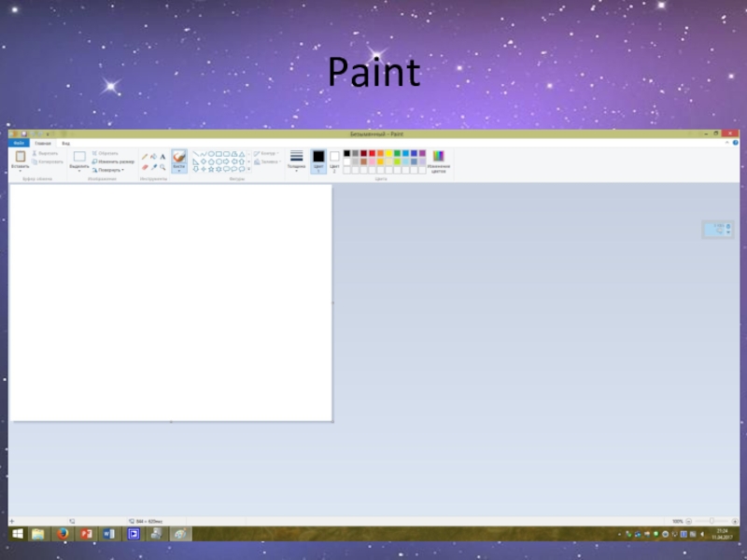Viewport: 747px width, 560px height.
Task: Open the Повернуть rotate dropdown
Action: [x=108, y=170]
